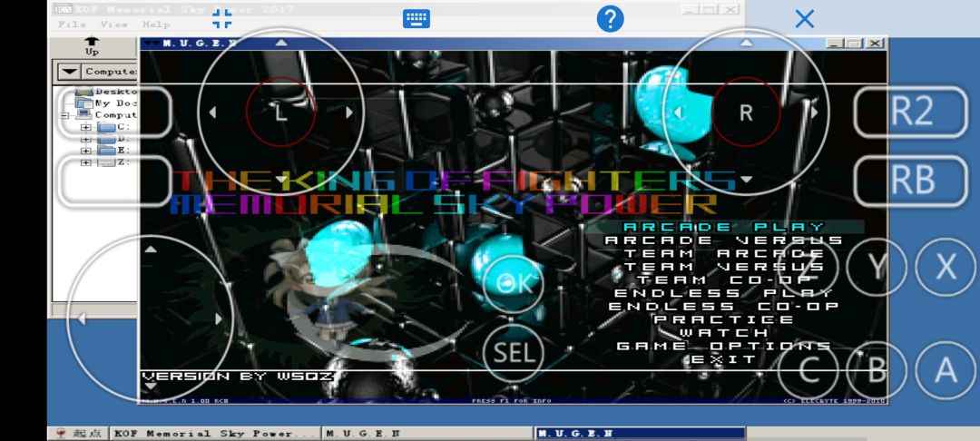Tap the Y gamepad button
980x441 pixels.
(x=877, y=268)
